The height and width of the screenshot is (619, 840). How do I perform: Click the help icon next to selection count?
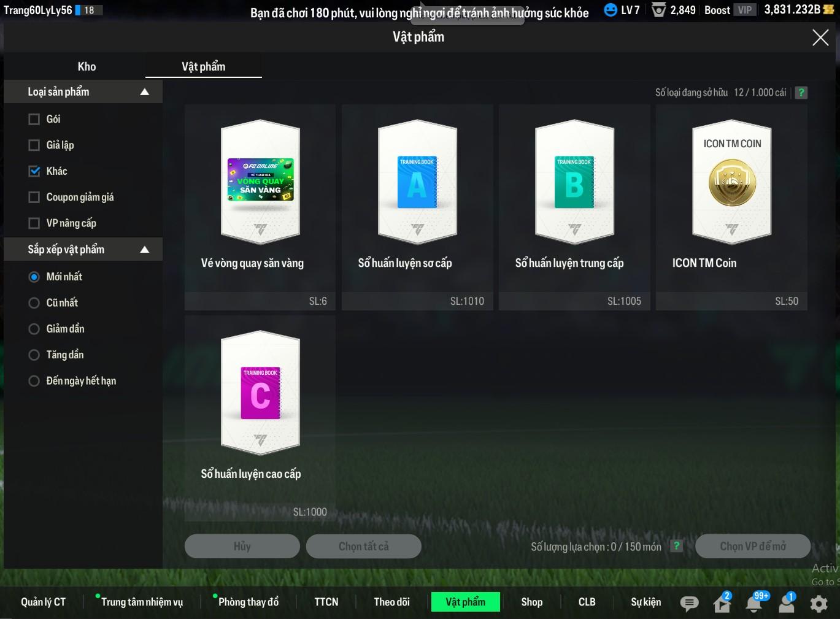676,546
